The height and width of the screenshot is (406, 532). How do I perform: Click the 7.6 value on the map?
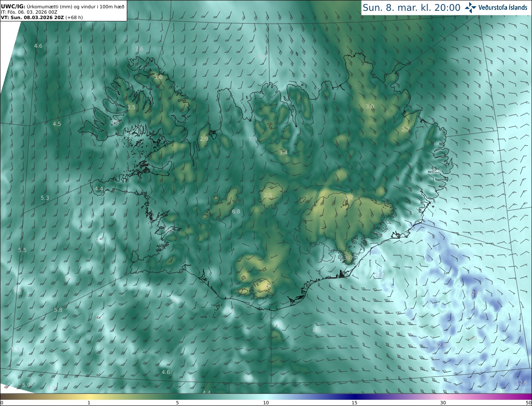click(x=139, y=49)
